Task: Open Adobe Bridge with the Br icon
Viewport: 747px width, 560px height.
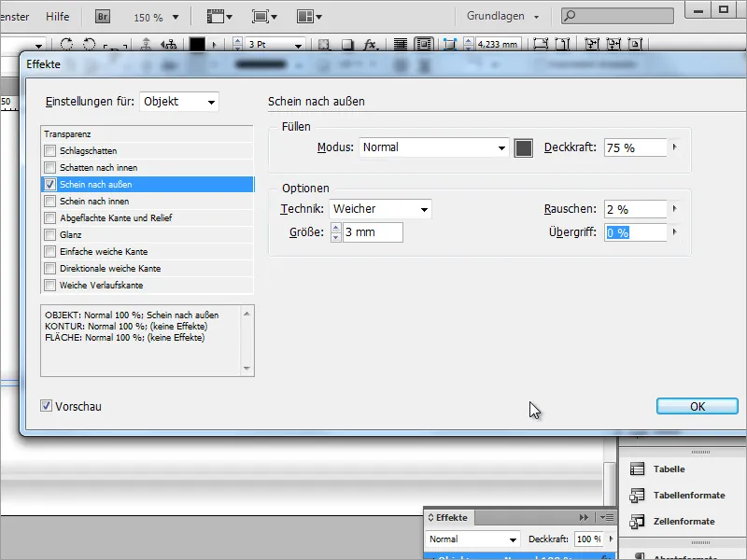Action: pyautogui.click(x=103, y=17)
